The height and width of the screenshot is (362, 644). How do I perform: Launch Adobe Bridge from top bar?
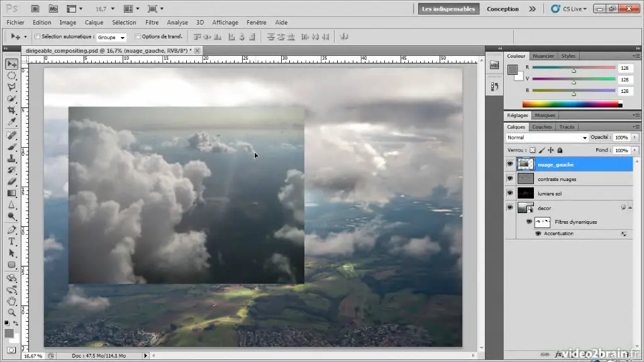point(36,9)
